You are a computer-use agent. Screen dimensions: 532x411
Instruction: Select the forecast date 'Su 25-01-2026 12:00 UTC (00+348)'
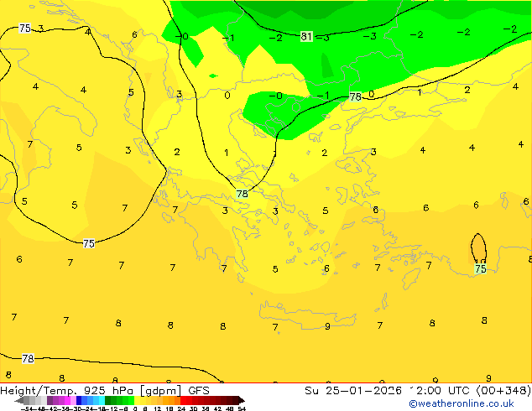pos(418,390)
